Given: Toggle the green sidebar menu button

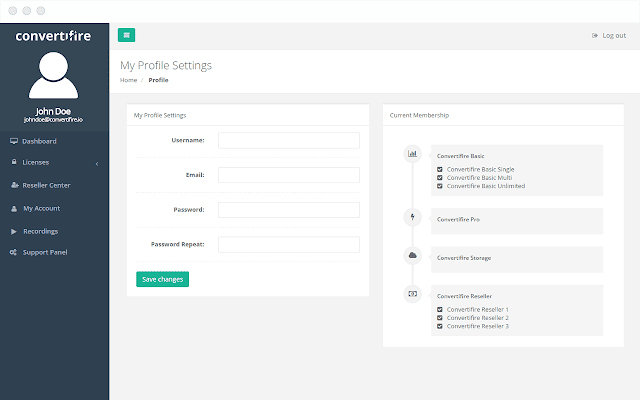Looking at the screenshot, I should (x=127, y=35).
